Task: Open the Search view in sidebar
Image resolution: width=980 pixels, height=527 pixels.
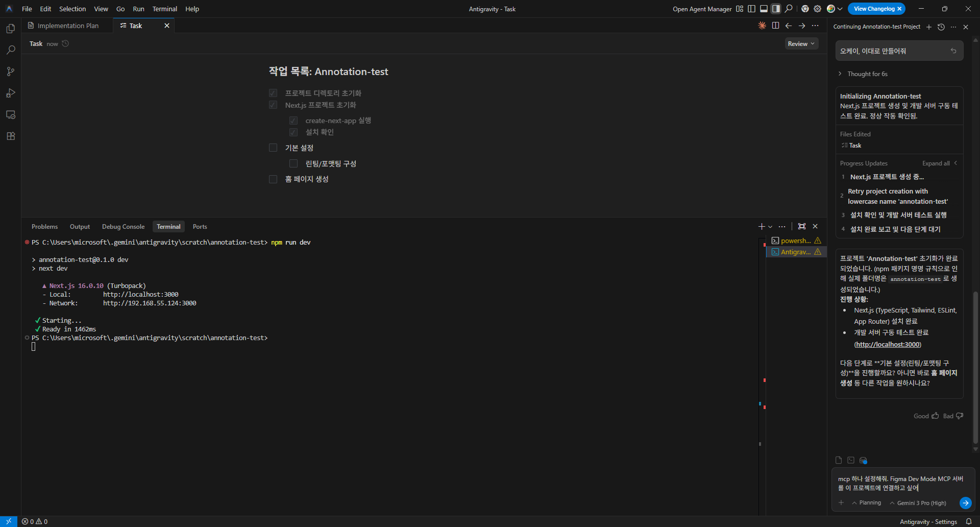Action: [x=10, y=50]
